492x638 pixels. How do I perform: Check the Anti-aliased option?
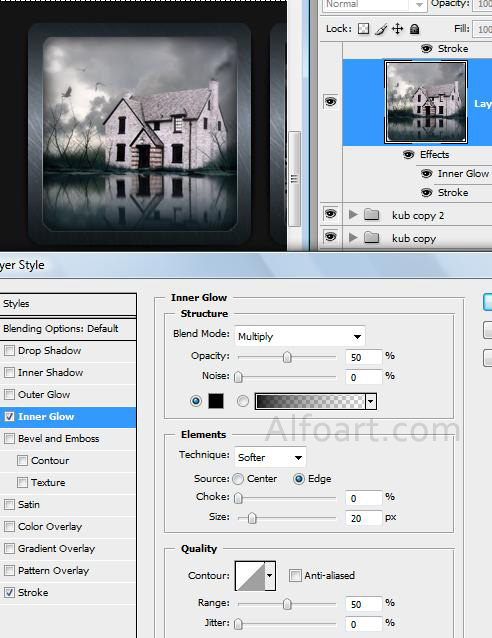coord(295,575)
